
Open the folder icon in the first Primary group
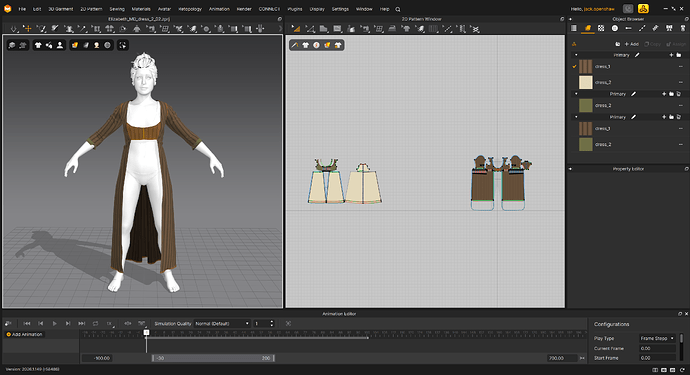[679, 55]
